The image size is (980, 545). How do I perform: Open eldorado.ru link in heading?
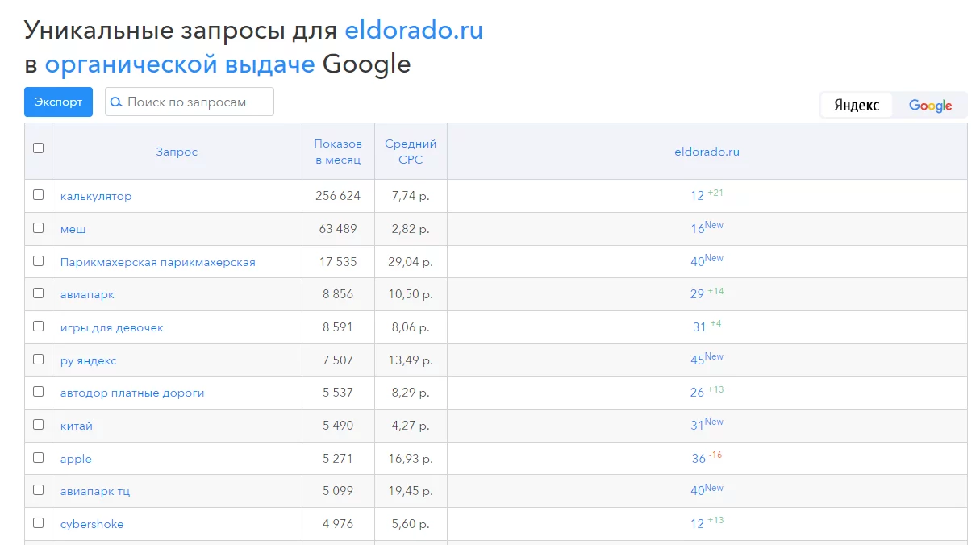[414, 31]
